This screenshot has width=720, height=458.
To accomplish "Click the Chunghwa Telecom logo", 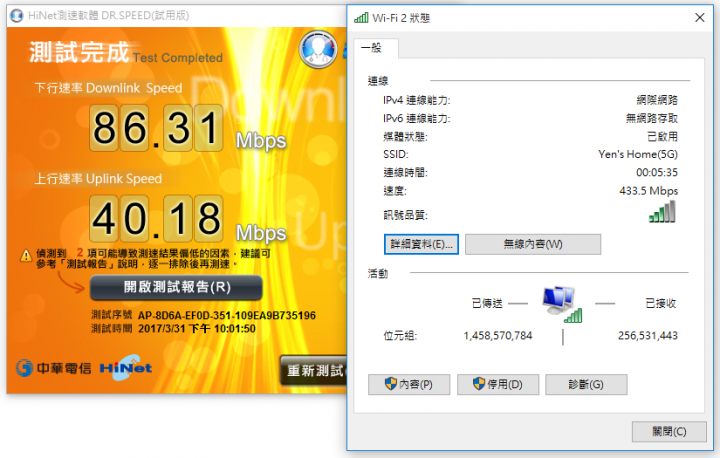I will (x=53, y=368).
